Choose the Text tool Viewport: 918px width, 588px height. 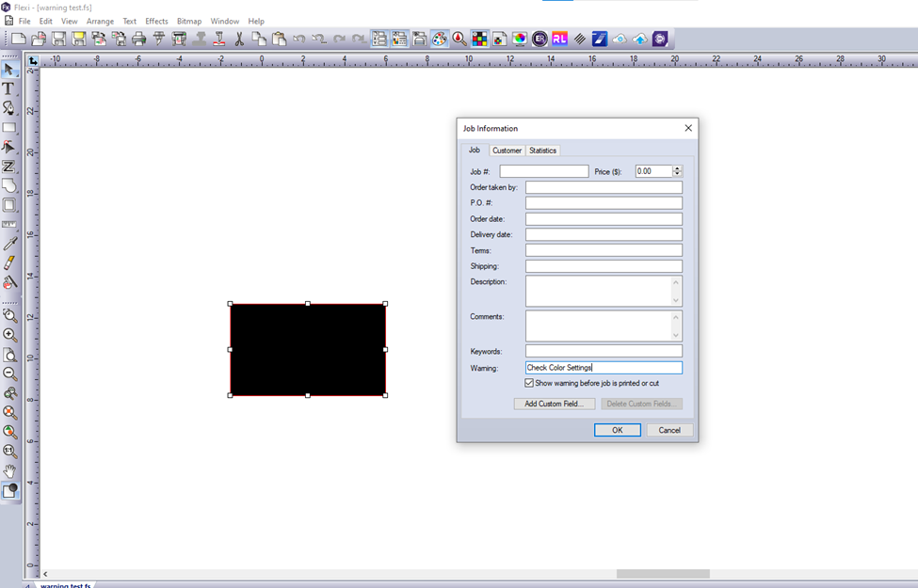click(8, 89)
